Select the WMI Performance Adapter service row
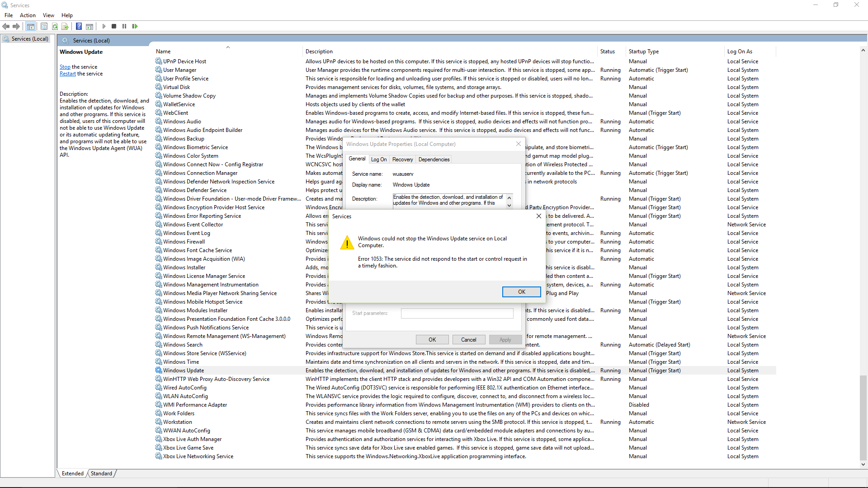This screenshot has height=488, width=868. pos(465,404)
